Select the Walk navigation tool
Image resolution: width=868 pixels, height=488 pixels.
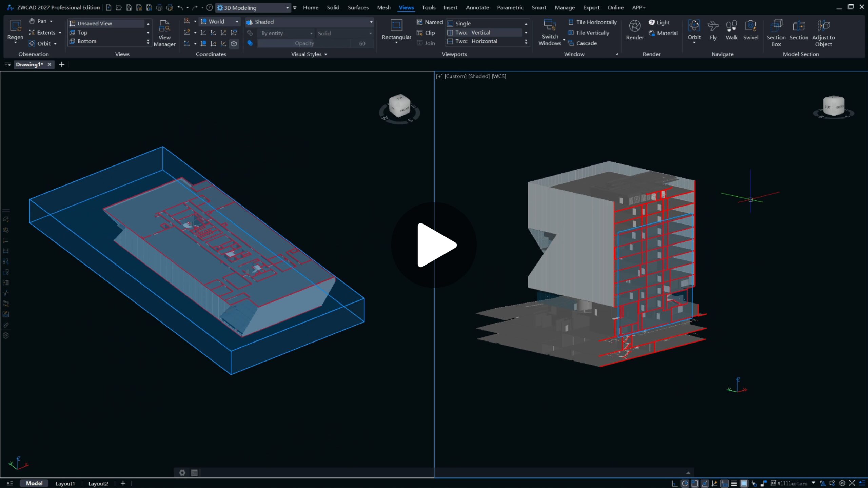(x=731, y=26)
